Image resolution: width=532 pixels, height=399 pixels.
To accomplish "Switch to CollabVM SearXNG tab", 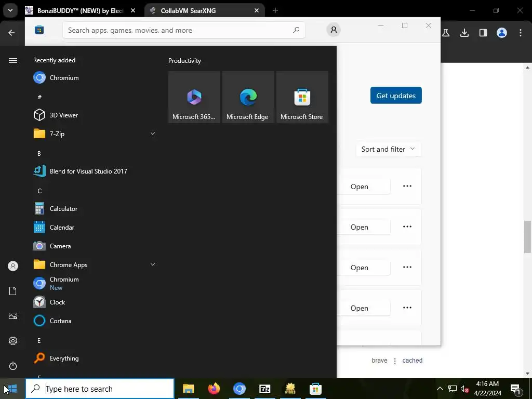I will click(205, 10).
